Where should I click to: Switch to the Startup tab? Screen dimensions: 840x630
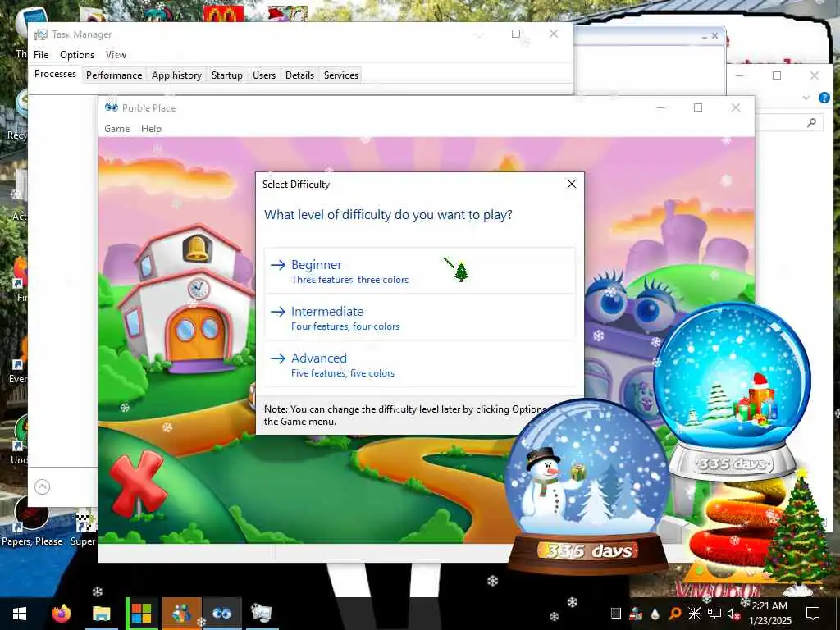click(x=227, y=75)
